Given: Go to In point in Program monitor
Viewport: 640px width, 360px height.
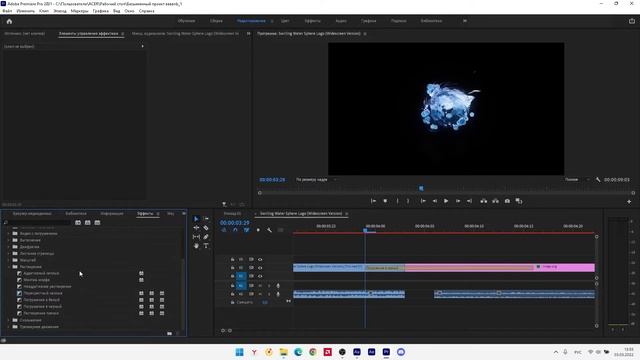Looking at the screenshot, I should [423, 201].
